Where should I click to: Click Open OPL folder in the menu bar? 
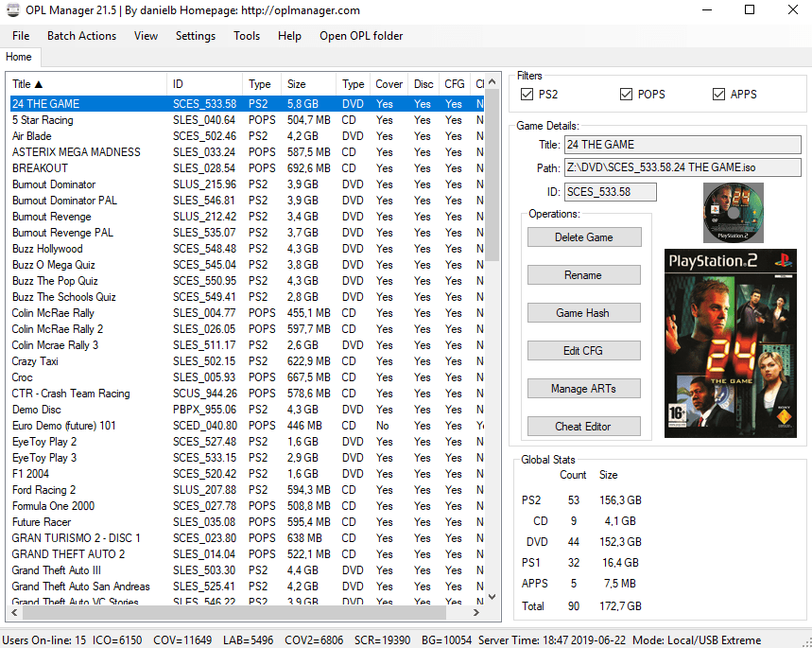point(360,36)
